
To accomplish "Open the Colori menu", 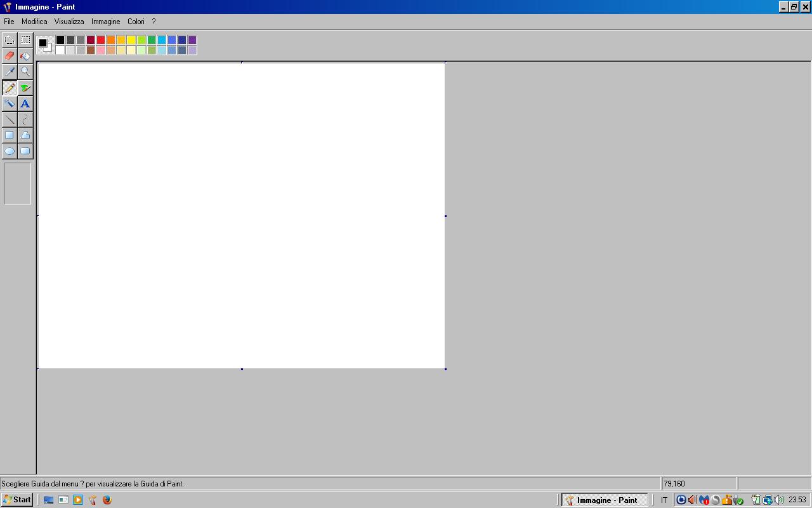I will (136, 22).
